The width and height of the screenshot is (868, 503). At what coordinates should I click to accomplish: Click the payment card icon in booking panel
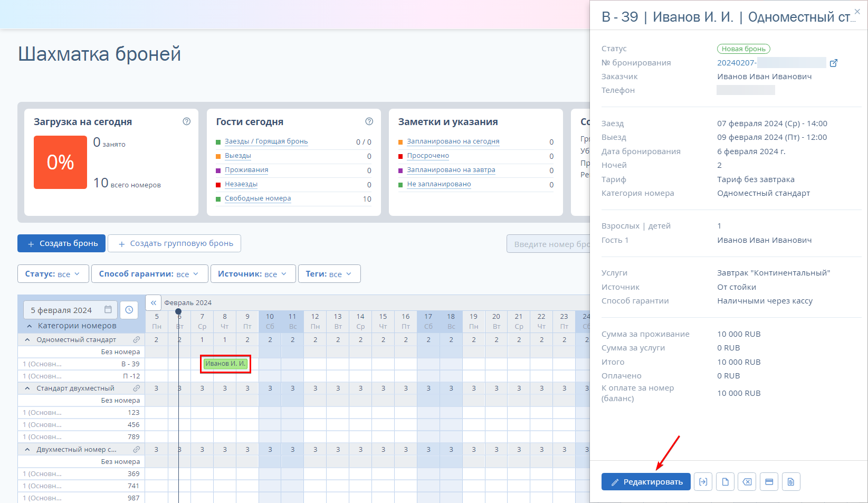point(769,482)
